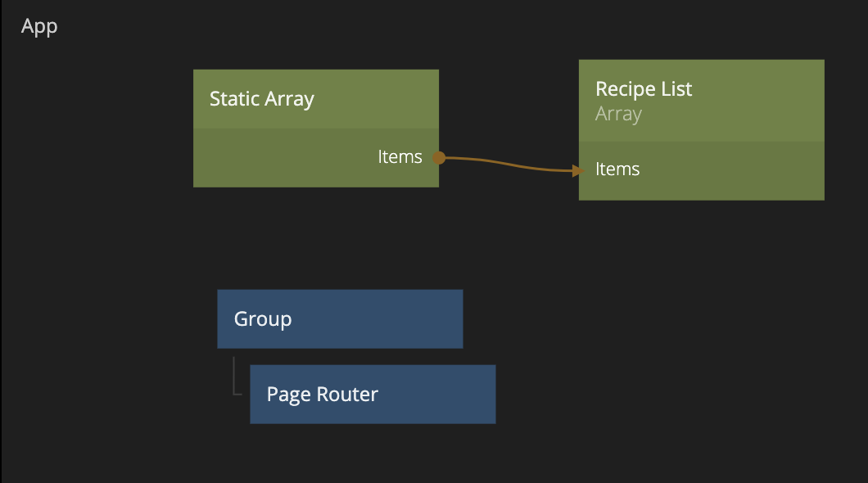Click the hierarchy connector line below Group
Image resolution: width=868 pixels, height=483 pixels.
coord(234,378)
